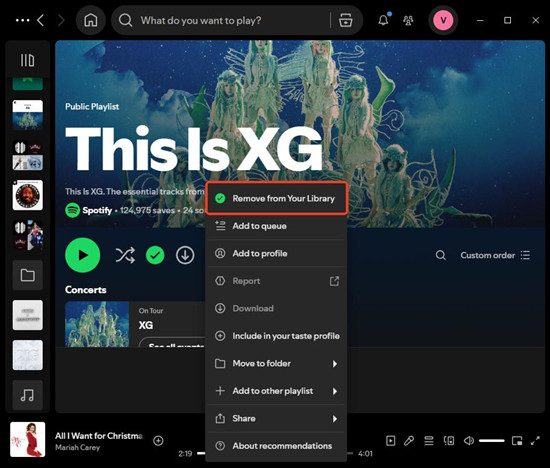Open the music note playlist in sidebar

pos(28,395)
